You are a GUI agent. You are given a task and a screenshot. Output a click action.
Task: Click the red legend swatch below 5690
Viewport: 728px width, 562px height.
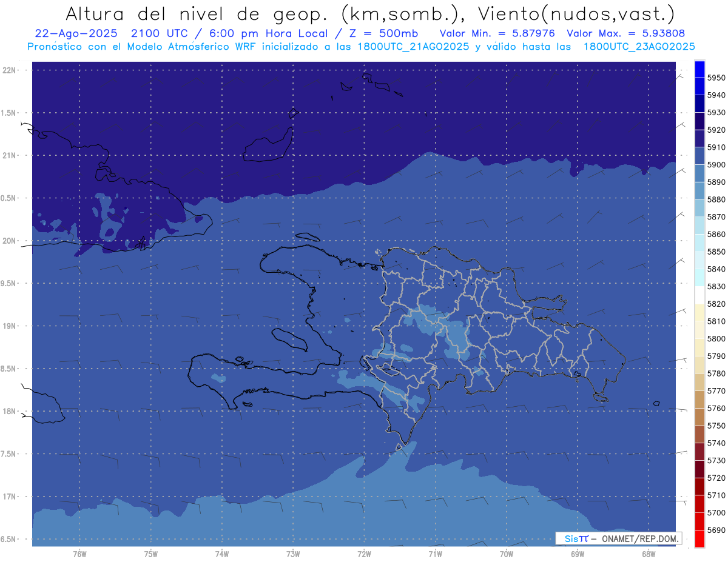click(x=699, y=538)
